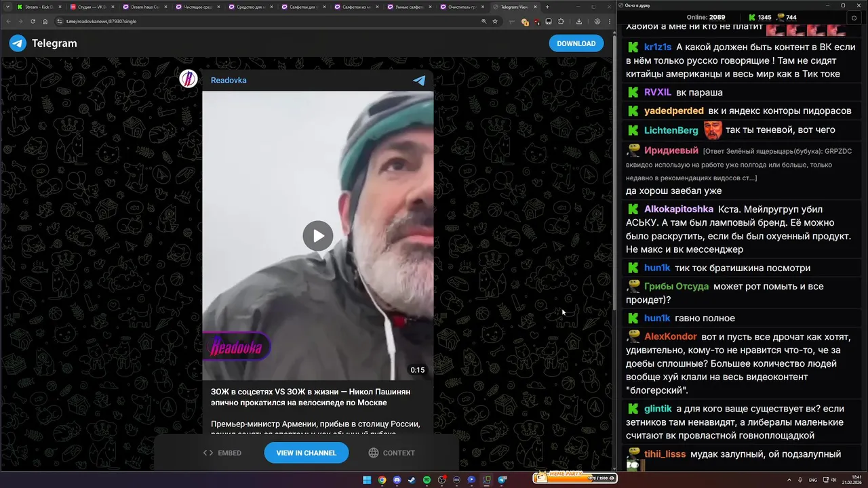Click the DOWNLOAD button in Telegram header
This screenshot has width=868, height=488.
click(x=576, y=43)
